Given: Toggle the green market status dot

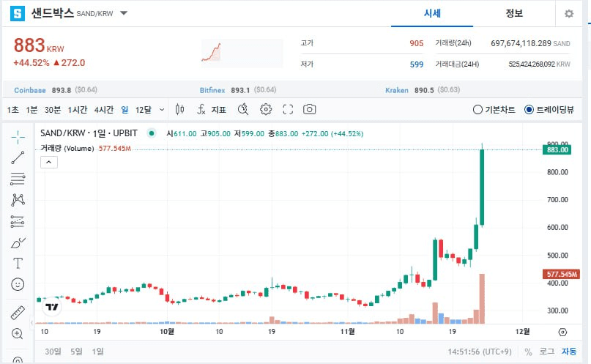Looking at the screenshot, I should coord(152,133).
